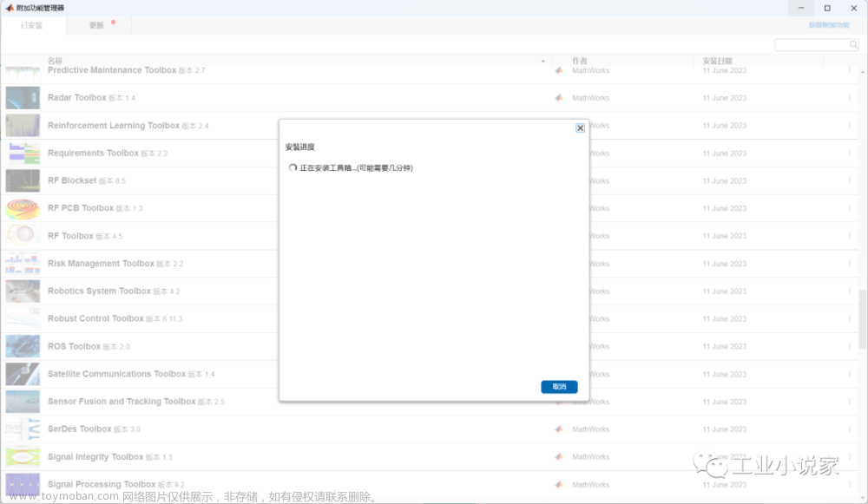Click the vertical scrollbar thumb
This screenshot has height=504, width=868.
click(863, 319)
